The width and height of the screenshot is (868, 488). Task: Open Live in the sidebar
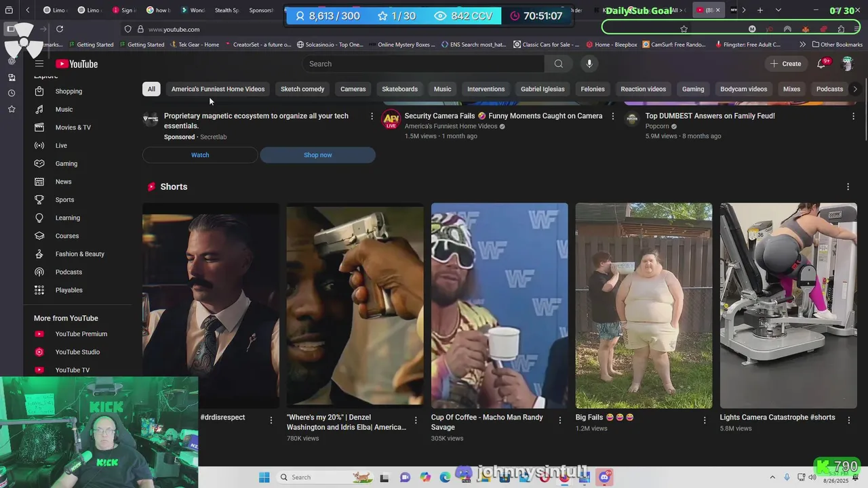[61, 146]
